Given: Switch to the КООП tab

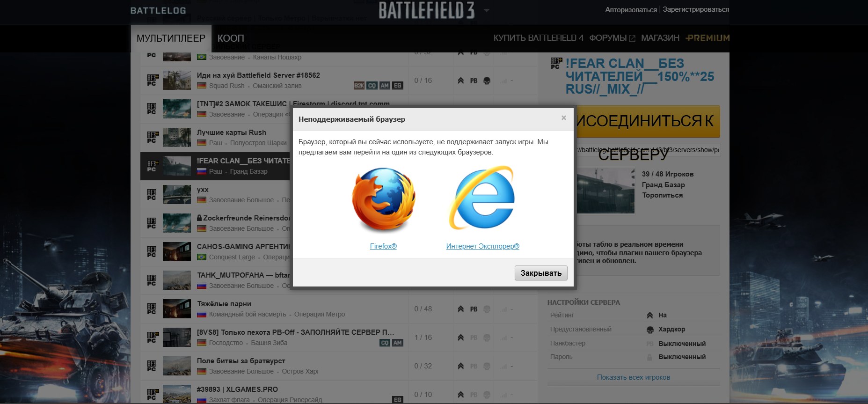Looking at the screenshot, I should tap(231, 38).
